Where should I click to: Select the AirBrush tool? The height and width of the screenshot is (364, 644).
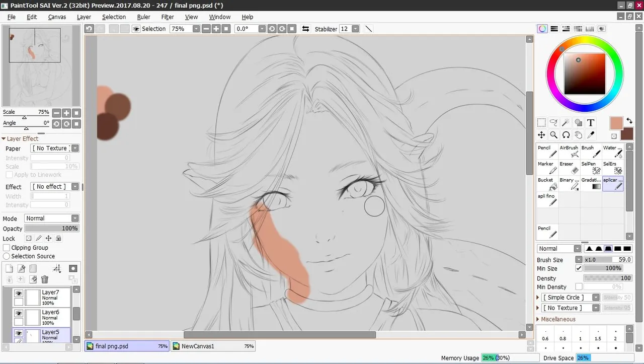[569, 152]
